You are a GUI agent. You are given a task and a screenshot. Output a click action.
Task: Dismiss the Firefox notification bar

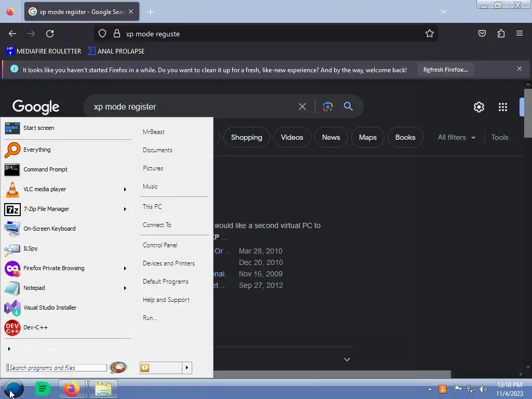pos(519,69)
